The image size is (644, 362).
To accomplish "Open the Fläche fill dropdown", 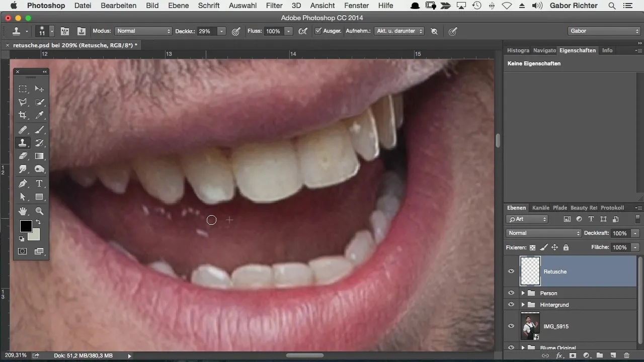I will (x=635, y=247).
